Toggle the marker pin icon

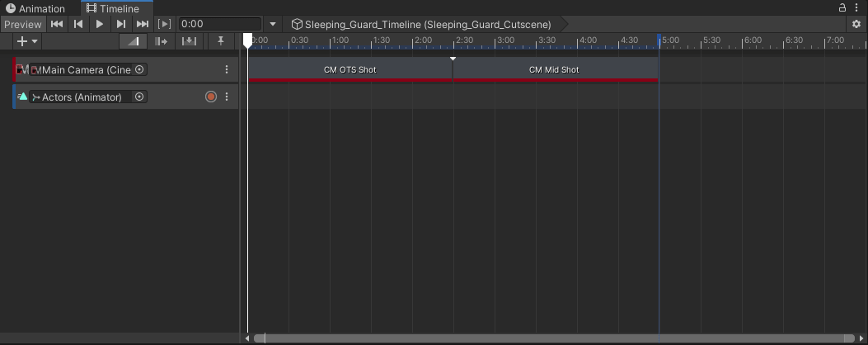(221, 41)
